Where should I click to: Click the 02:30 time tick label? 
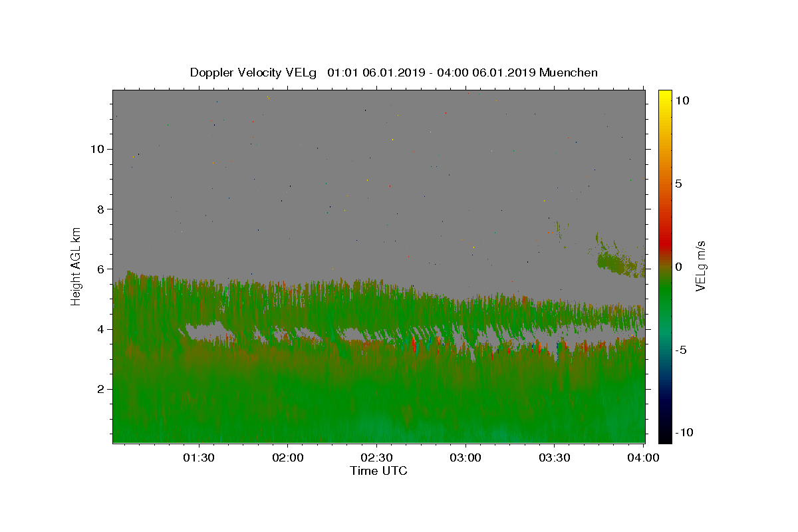[x=377, y=458]
